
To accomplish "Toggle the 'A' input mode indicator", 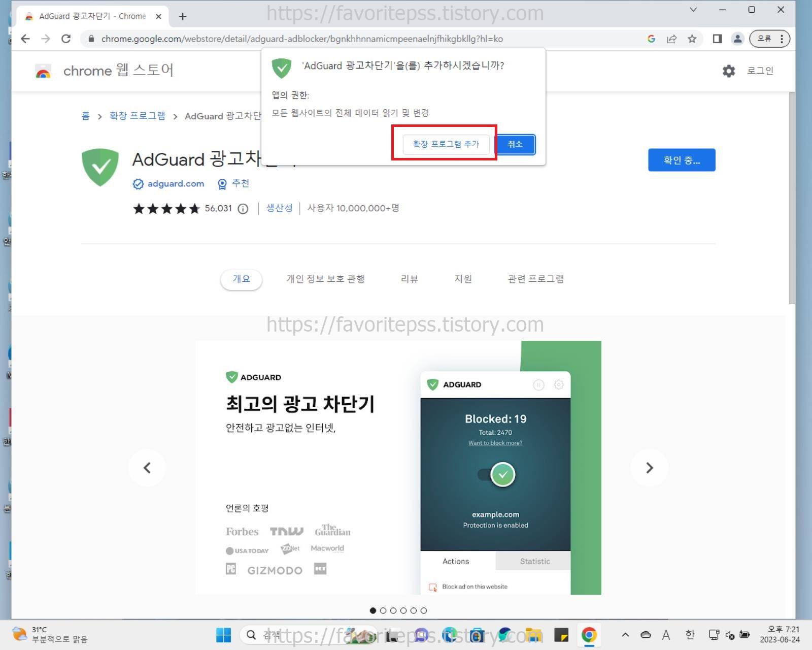I will point(666,635).
